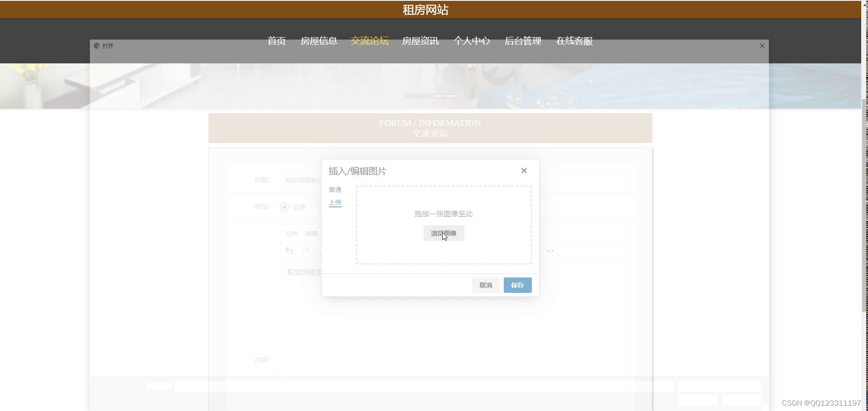
Task: Go to 首页 in the navigation bar
Action: tap(277, 41)
